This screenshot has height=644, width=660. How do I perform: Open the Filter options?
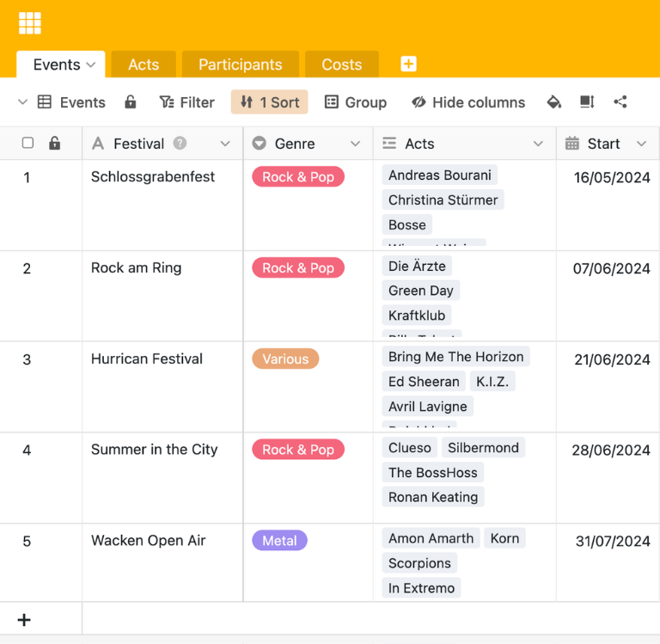186,102
